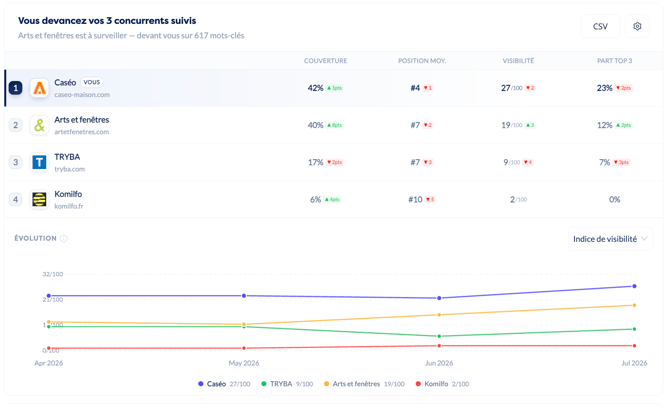Click Arts et fenêtres 19/100 visibility score
The height and width of the screenshot is (407, 670).
(x=511, y=125)
